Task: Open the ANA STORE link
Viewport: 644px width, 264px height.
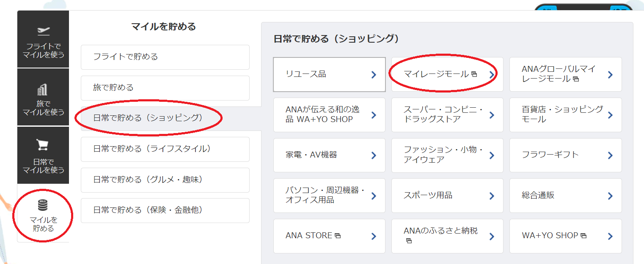Action: click(x=329, y=236)
